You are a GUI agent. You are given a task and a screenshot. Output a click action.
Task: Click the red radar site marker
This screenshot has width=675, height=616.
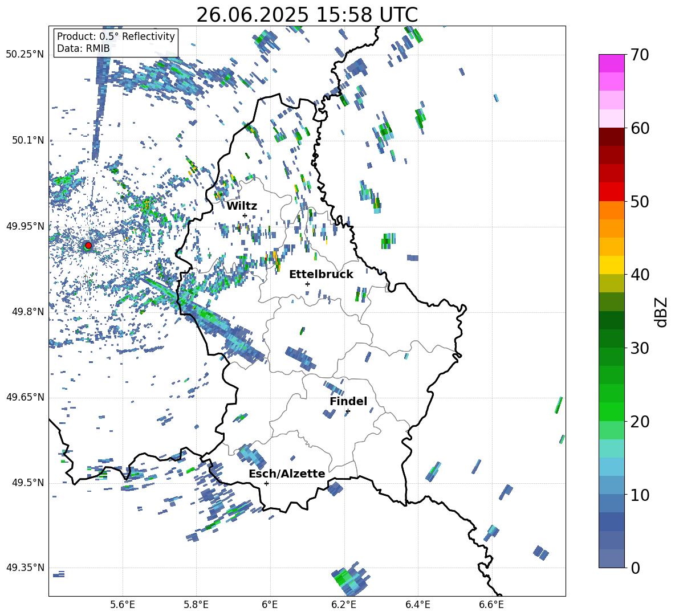pos(88,246)
